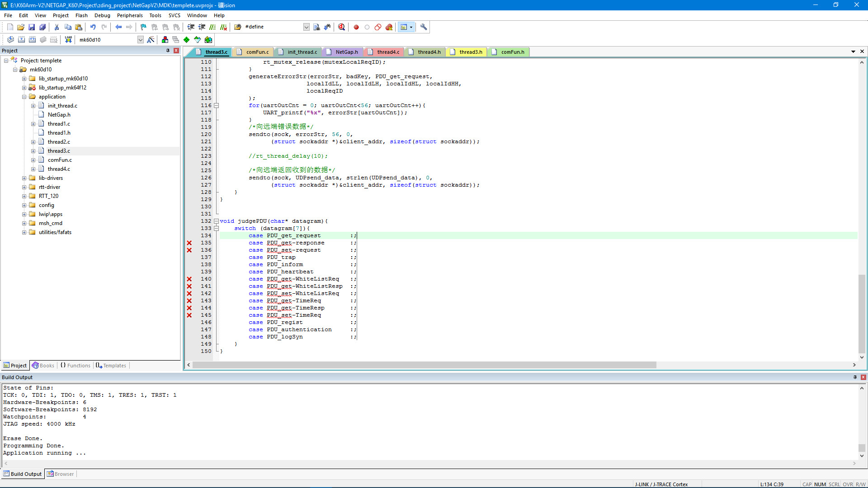The image size is (868, 488).
Task: Comment selection toolbar icon
Action: 212,27
